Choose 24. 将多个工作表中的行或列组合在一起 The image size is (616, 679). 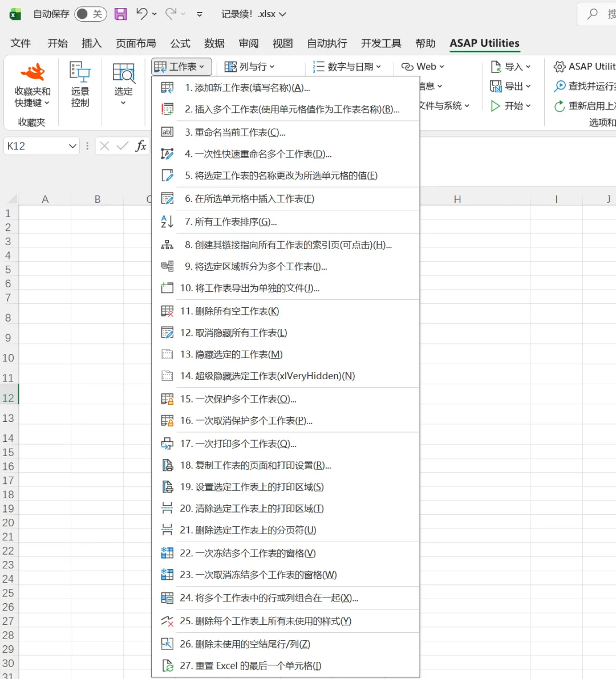(x=286, y=598)
